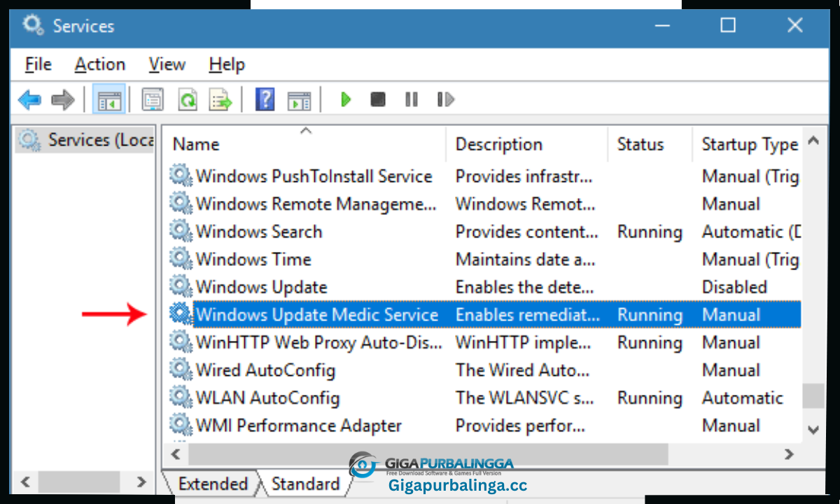Click the list horizontal scrollbar thumb
840x504 pixels.
click(x=428, y=454)
